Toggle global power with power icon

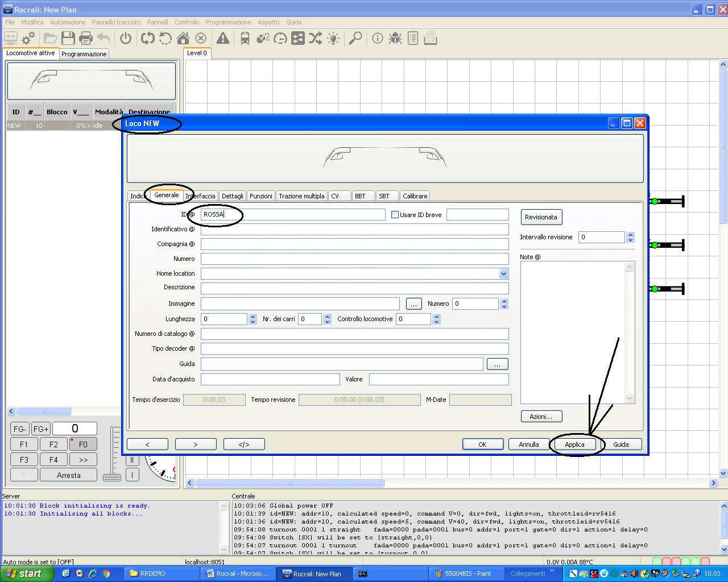coord(126,38)
